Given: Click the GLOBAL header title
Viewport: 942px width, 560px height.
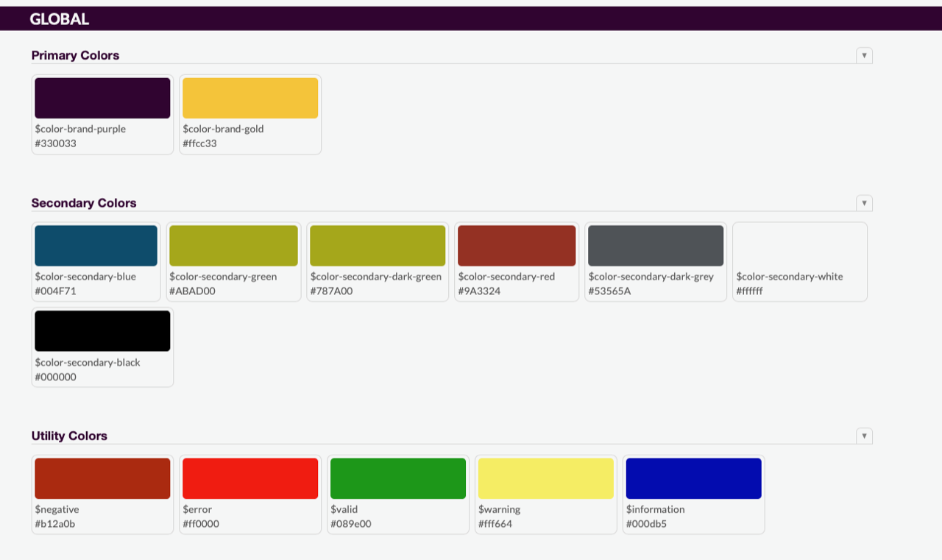Looking at the screenshot, I should tap(60, 19).
